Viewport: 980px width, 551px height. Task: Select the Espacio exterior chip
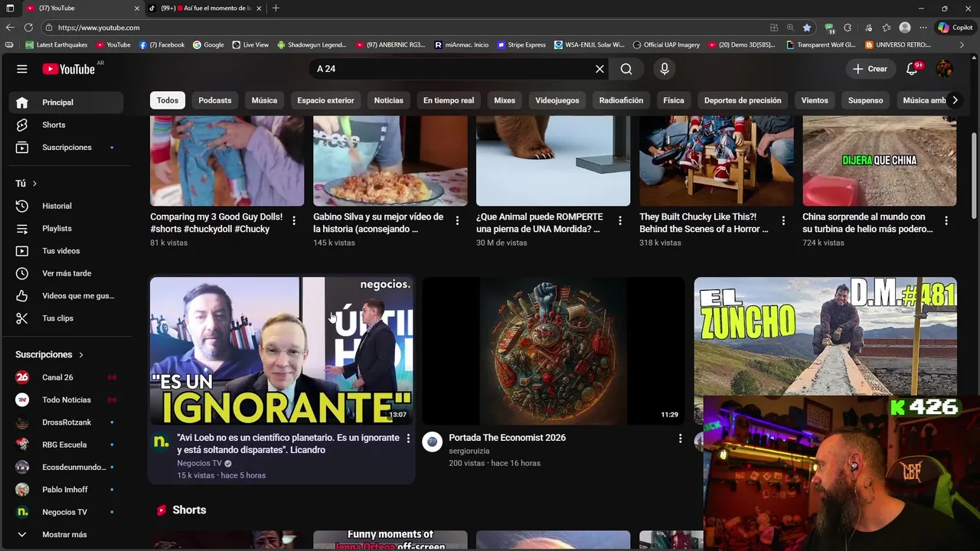pos(325,100)
